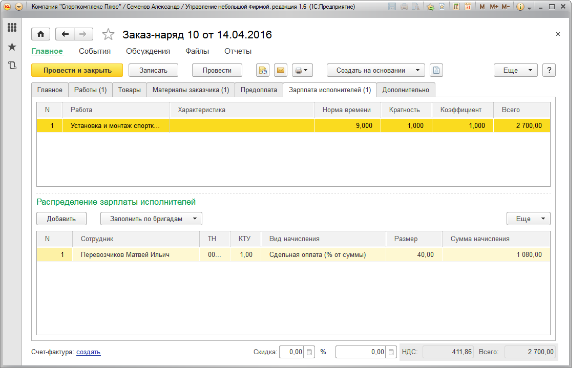Expand arrow next to info icon
The height and width of the screenshot is (368, 588).
click(x=530, y=8)
